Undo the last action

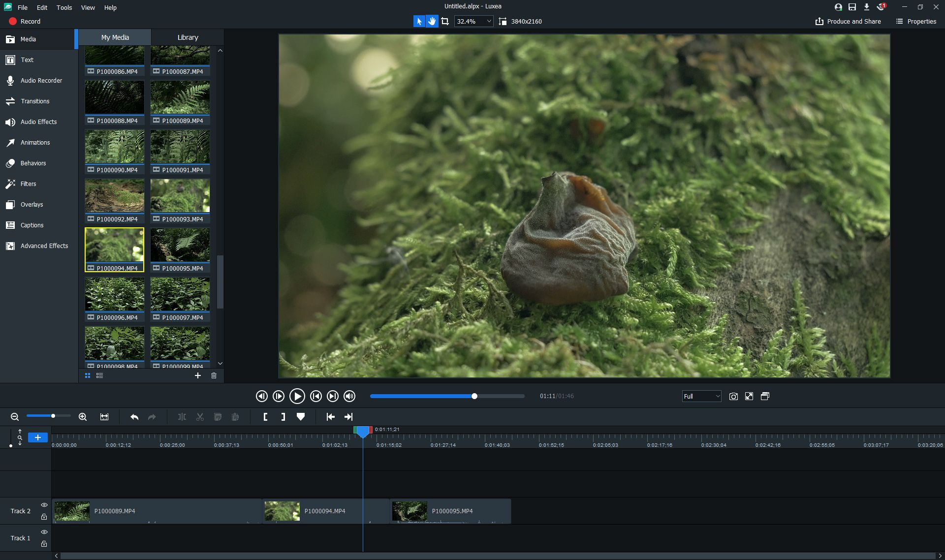[x=134, y=417]
